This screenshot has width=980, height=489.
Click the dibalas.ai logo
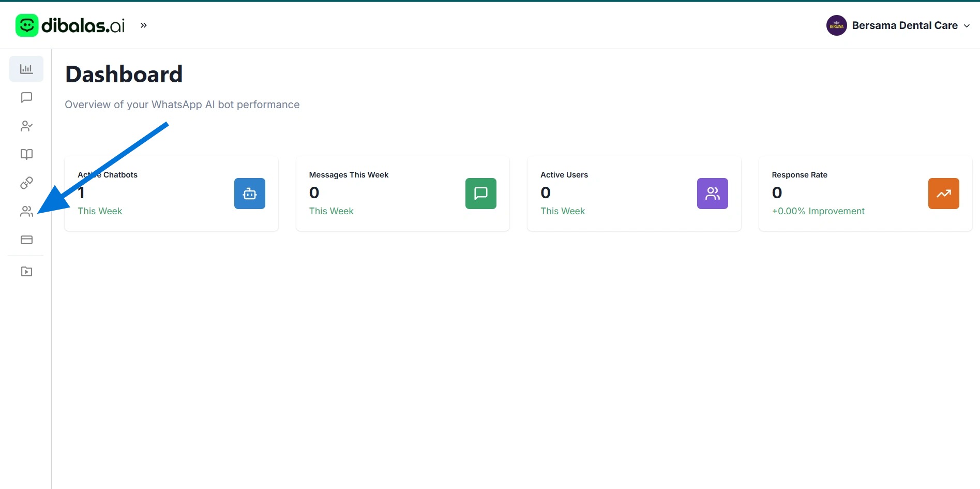point(71,25)
